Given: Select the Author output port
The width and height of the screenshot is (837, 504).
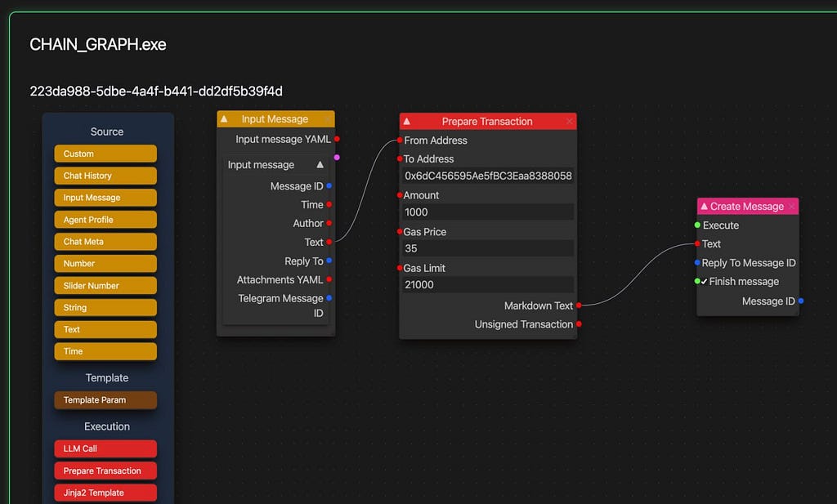Looking at the screenshot, I should tap(329, 223).
